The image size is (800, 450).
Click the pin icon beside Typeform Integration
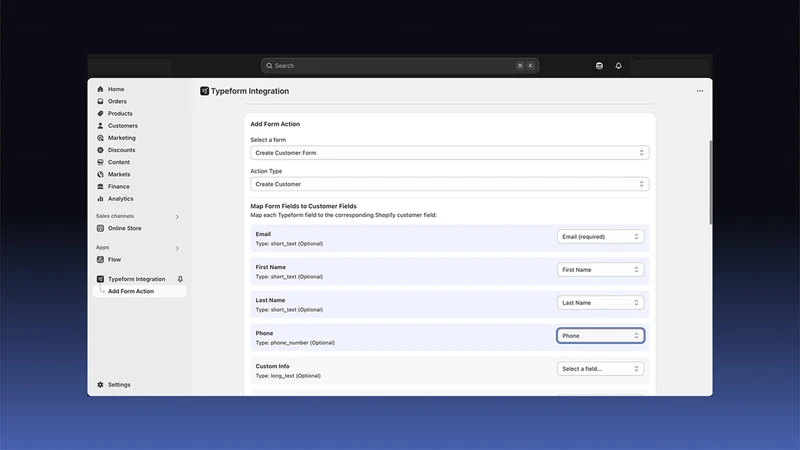coord(180,279)
